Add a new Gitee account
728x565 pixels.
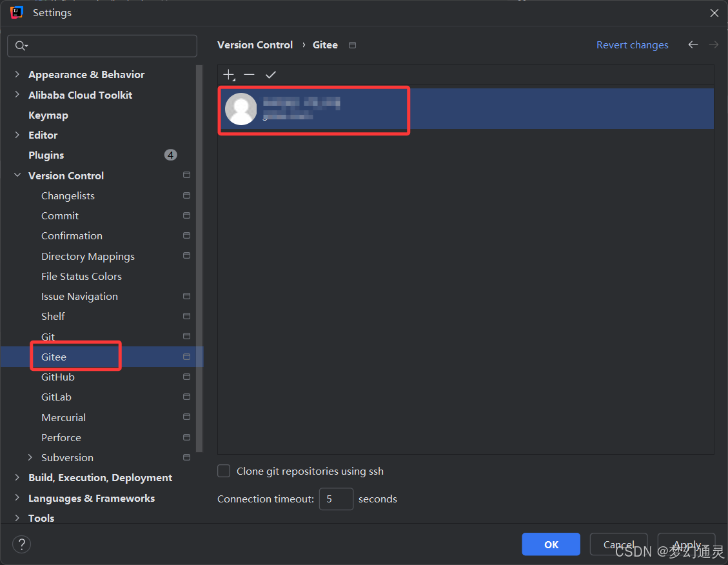pos(230,75)
